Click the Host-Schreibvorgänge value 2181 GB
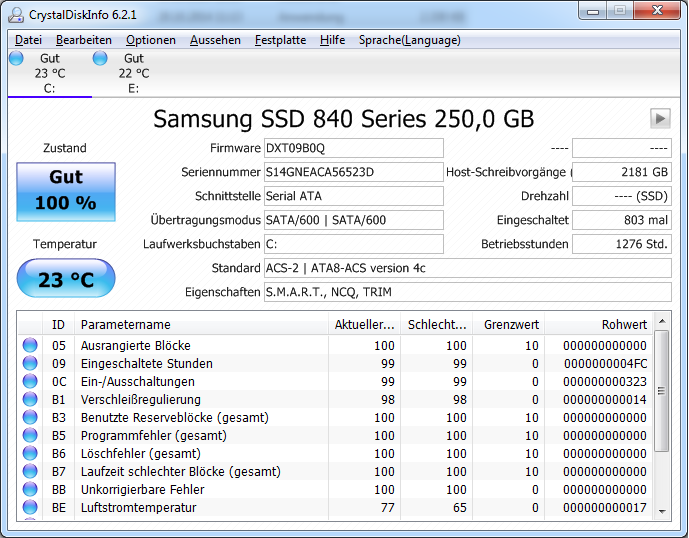The height and width of the screenshot is (538, 689). tap(622, 172)
